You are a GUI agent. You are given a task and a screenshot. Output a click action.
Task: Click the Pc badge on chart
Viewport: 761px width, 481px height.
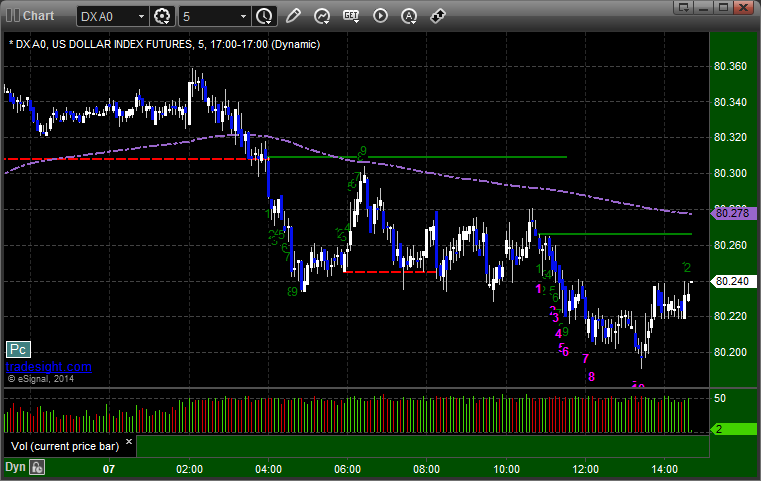18,349
